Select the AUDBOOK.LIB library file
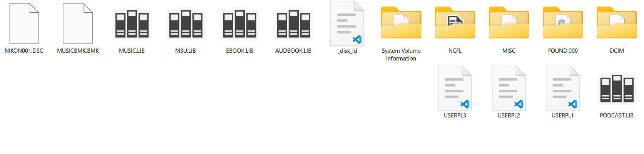644x154 pixels. (x=293, y=25)
